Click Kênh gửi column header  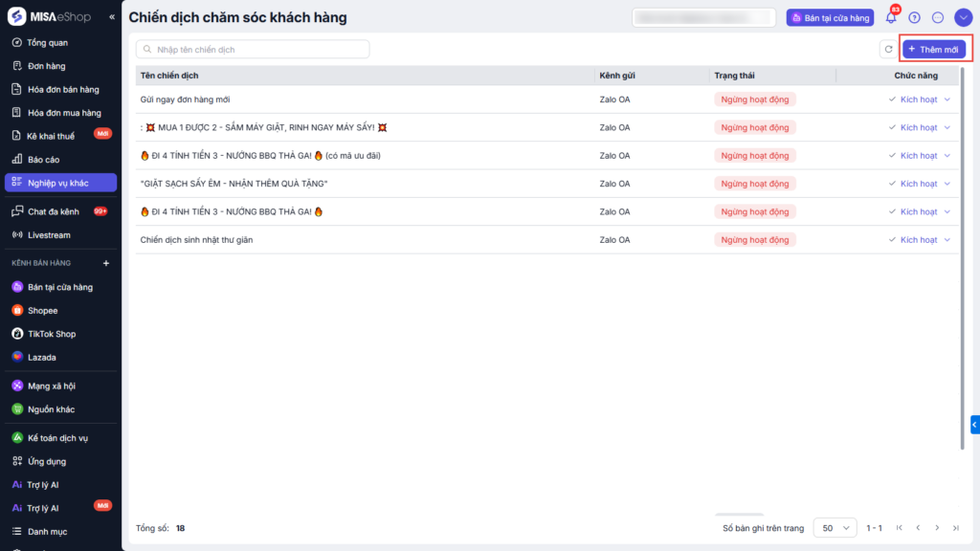coord(617,76)
